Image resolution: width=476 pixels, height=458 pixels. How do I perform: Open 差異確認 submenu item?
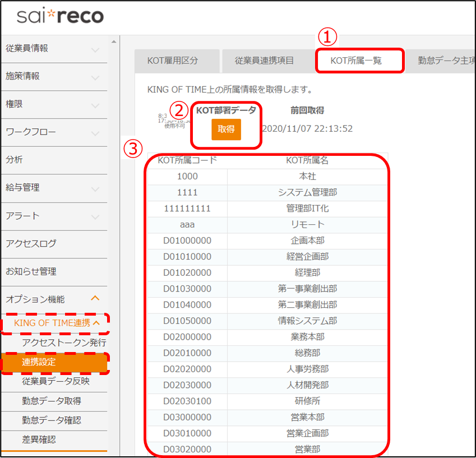39,440
